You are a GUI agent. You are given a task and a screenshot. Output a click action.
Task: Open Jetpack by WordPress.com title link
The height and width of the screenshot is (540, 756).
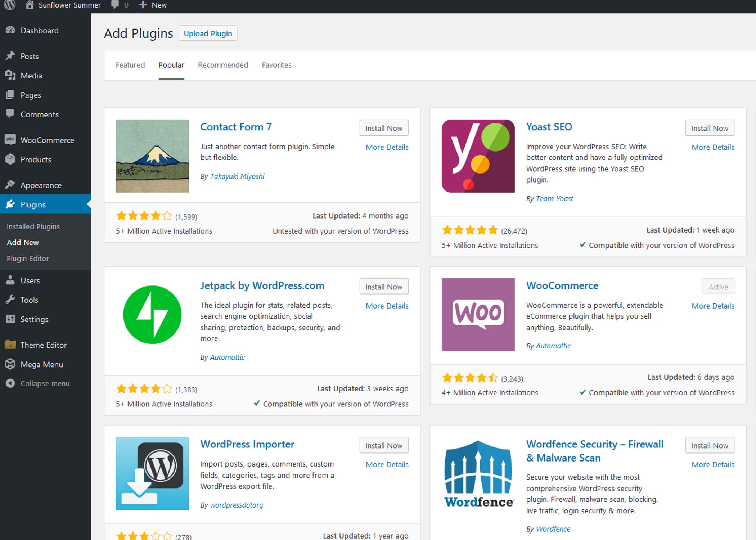[262, 285]
